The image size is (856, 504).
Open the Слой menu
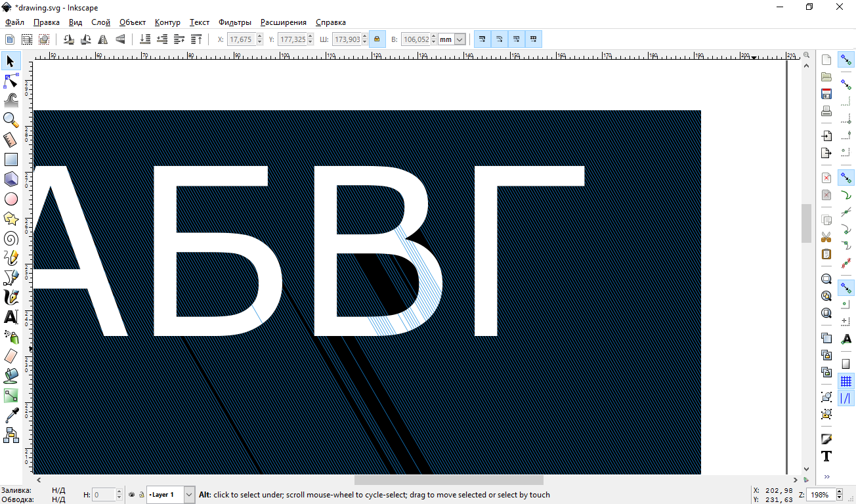coord(100,22)
